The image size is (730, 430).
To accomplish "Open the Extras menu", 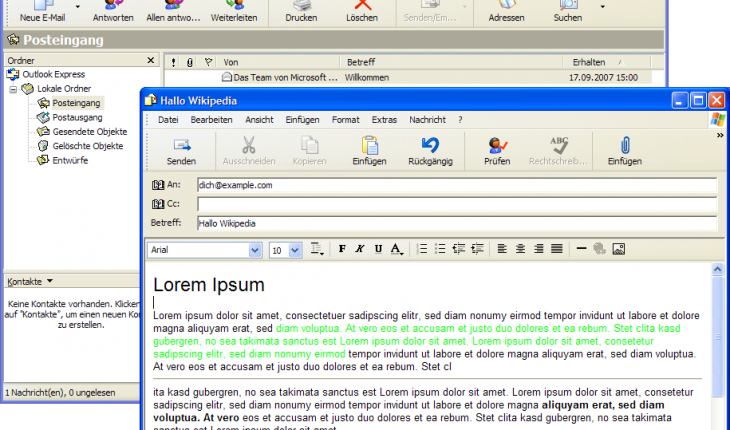I will pos(384,120).
